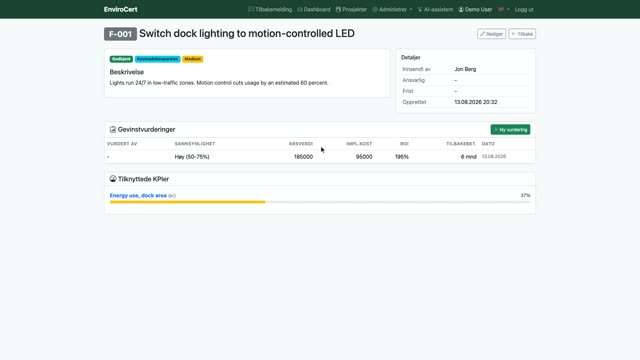This screenshot has height=360, width=640.
Task: Click the 37% KPI percentage label
Action: tap(525, 196)
